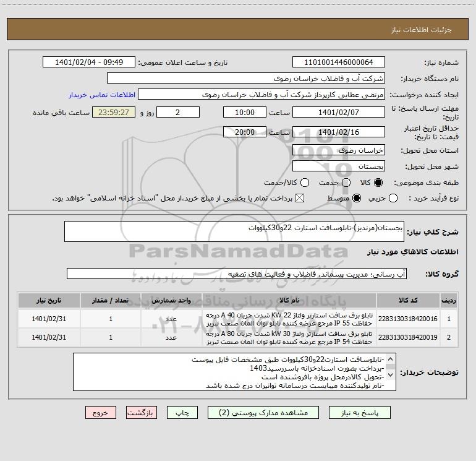The width and height of the screenshot is (476, 461).
Task: Click the ساعت باقی مانده label
Action: click(x=61, y=113)
